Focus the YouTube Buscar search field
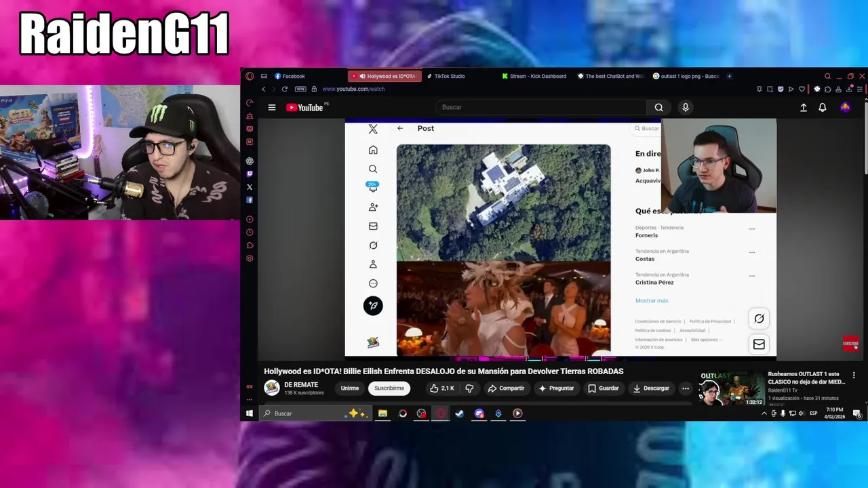 (x=540, y=107)
